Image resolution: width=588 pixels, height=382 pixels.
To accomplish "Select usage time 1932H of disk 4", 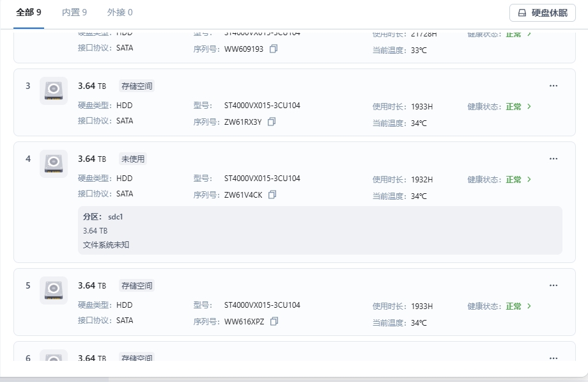I will tap(422, 180).
